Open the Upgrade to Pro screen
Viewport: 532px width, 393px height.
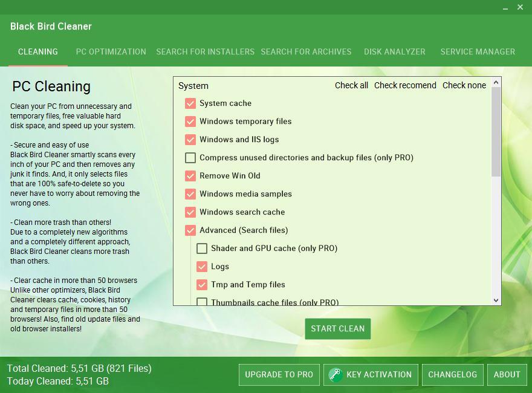tap(279, 374)
